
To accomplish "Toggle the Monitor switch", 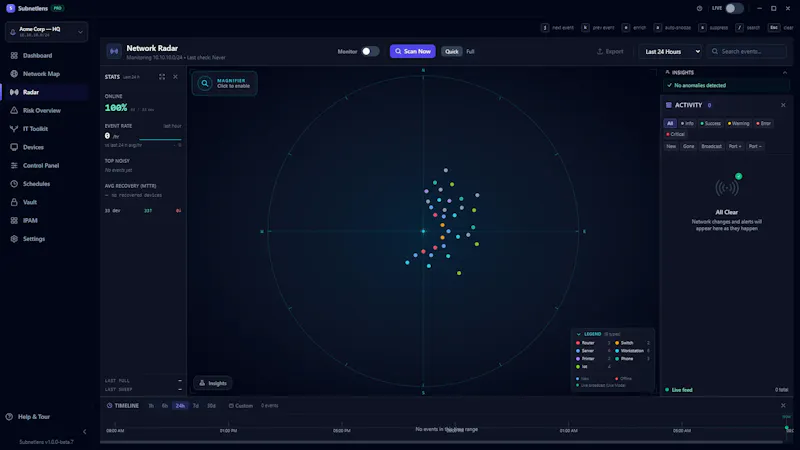I will (x=370, y=51).
